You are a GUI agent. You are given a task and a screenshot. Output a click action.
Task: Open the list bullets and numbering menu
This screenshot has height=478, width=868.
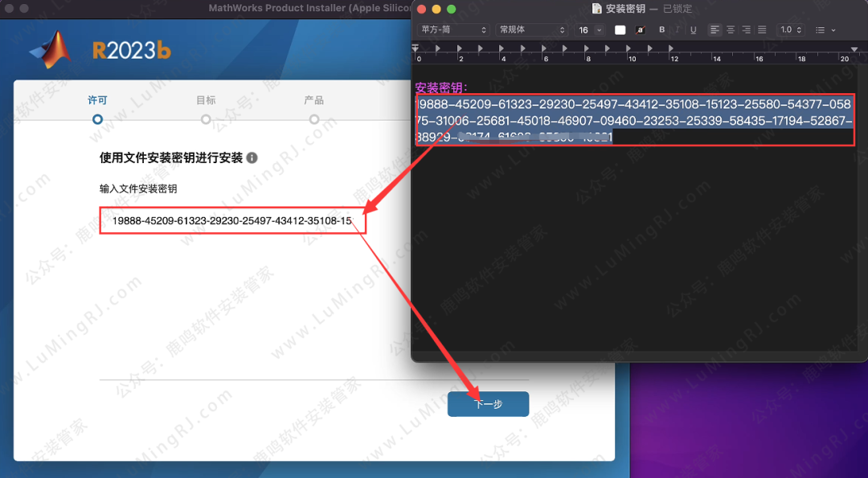[x=825, y=30]
